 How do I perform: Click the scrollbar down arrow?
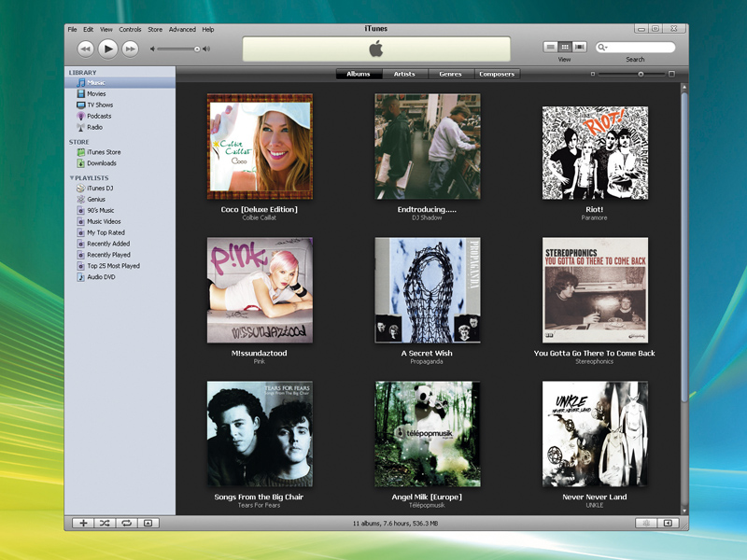point(684,511)
